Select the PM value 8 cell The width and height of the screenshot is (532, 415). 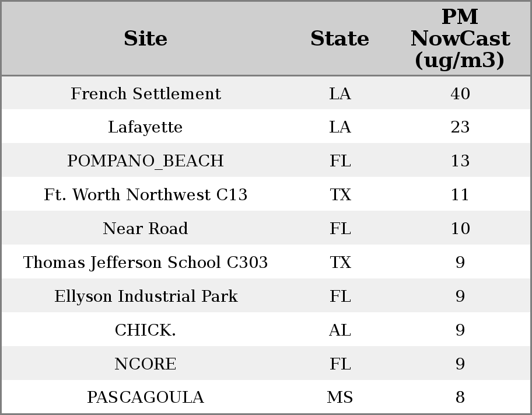(x=460, y=397)
